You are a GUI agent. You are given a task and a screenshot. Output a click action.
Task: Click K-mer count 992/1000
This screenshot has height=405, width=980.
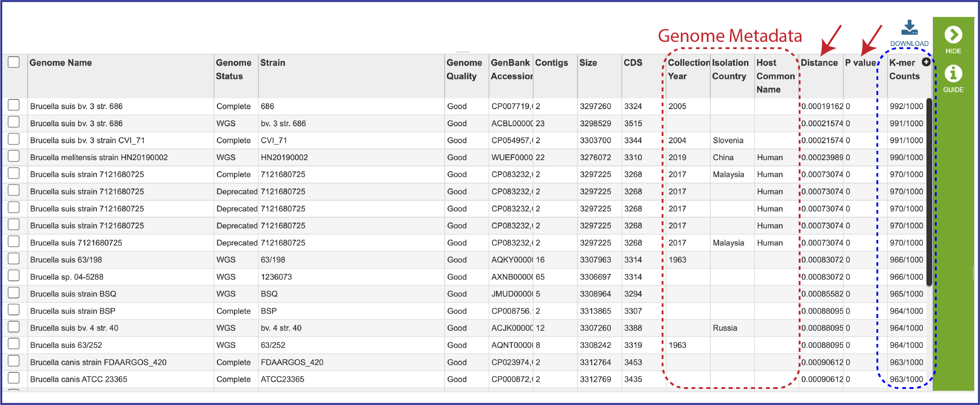pyautogui.click(x=906, y=106)
